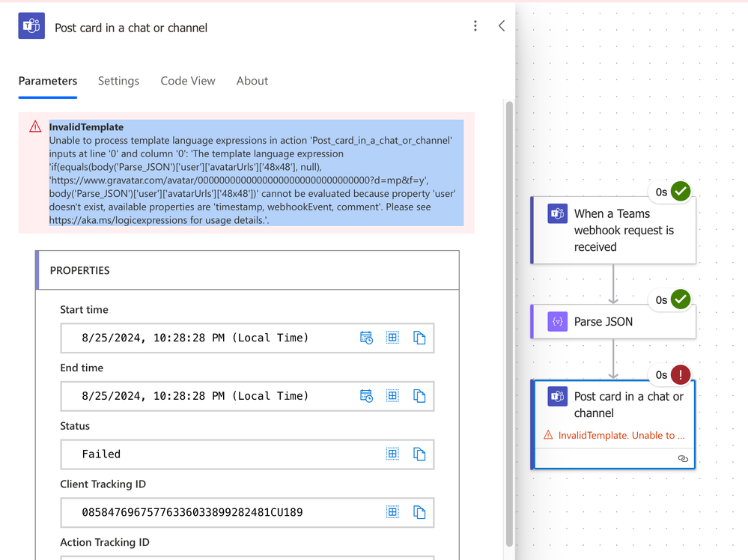Click the 0s duration on the Parse JSON node
Screen dimensions: 748x560
pyautogui.click(x=661, y=300)
